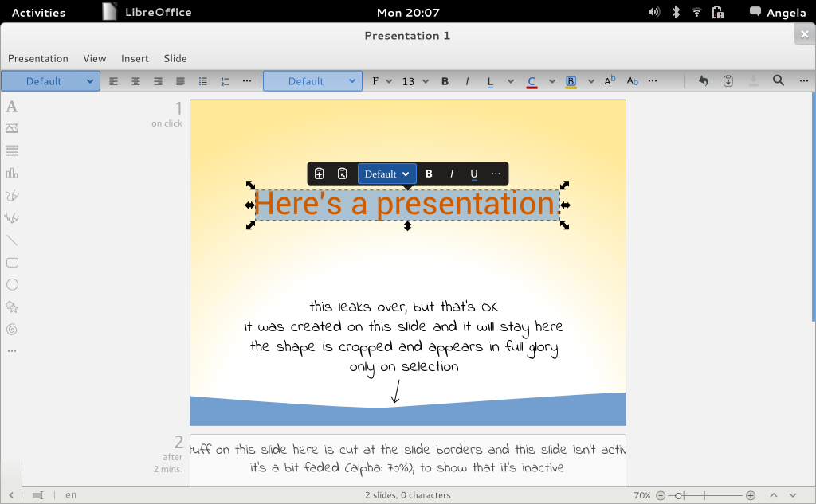Open the Insert menu
The height and width of the screenshot is (504, 816).
[135, 58]
